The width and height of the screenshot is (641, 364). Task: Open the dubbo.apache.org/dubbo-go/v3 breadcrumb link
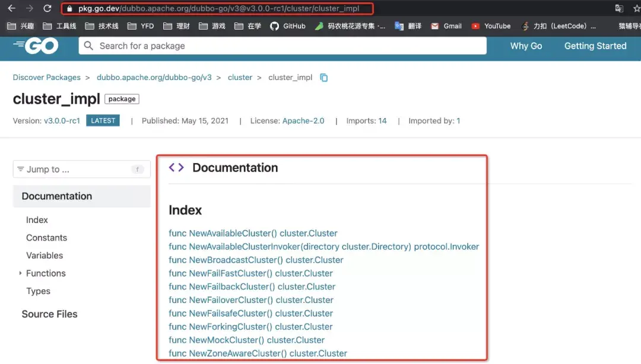pos(154,78)
